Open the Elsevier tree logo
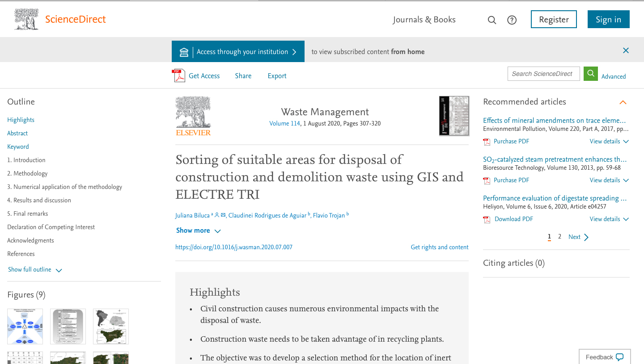 [193, 116]
